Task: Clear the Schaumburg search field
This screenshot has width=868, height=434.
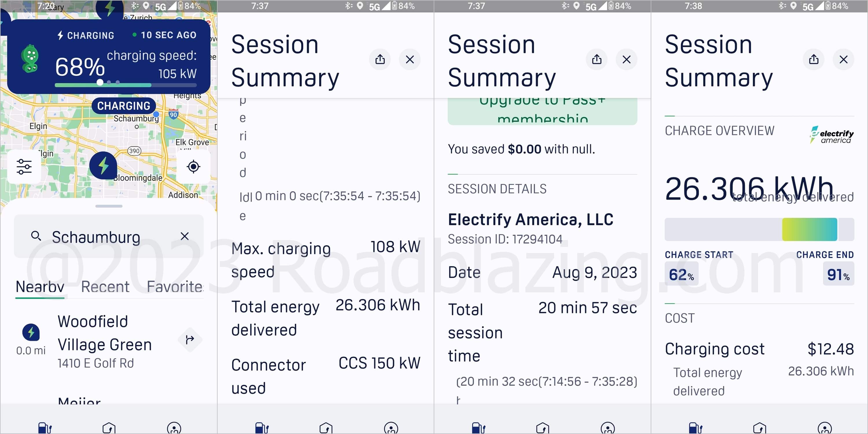Action: (x=185, y=237)
